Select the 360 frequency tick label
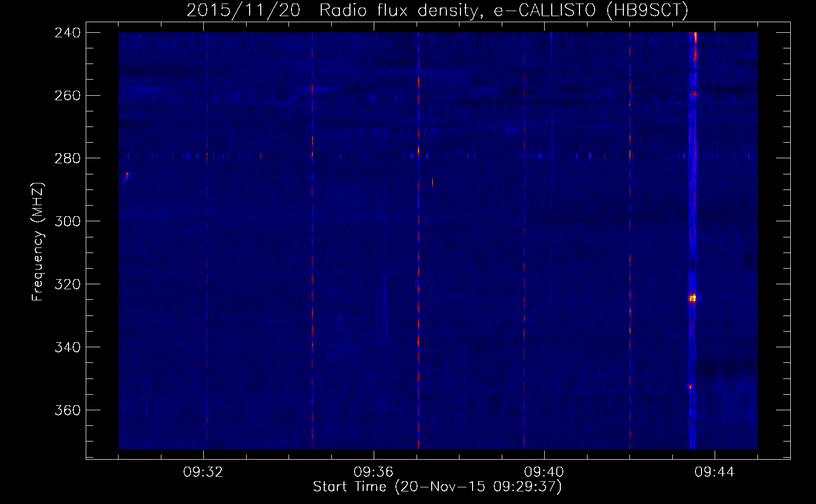 (67, 411)
